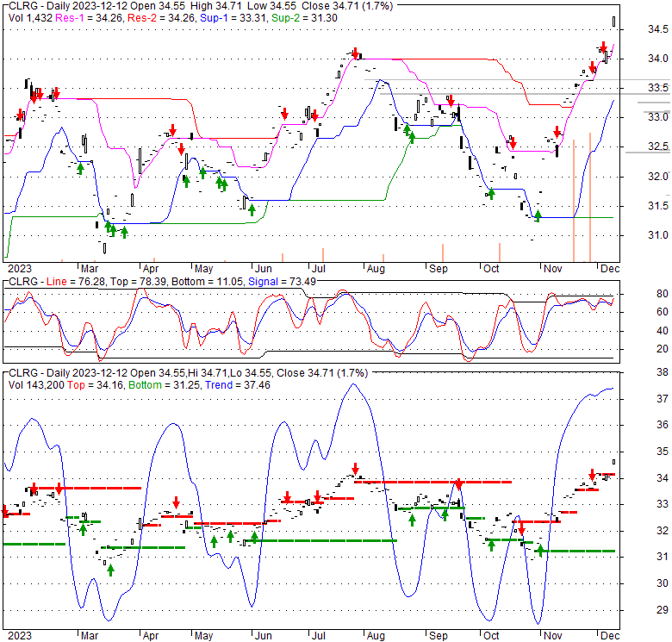The height and width of the screenshot is (642, 672).
Task: Select the 'Jun' month label under the top chart
Action: click(263, 269)
